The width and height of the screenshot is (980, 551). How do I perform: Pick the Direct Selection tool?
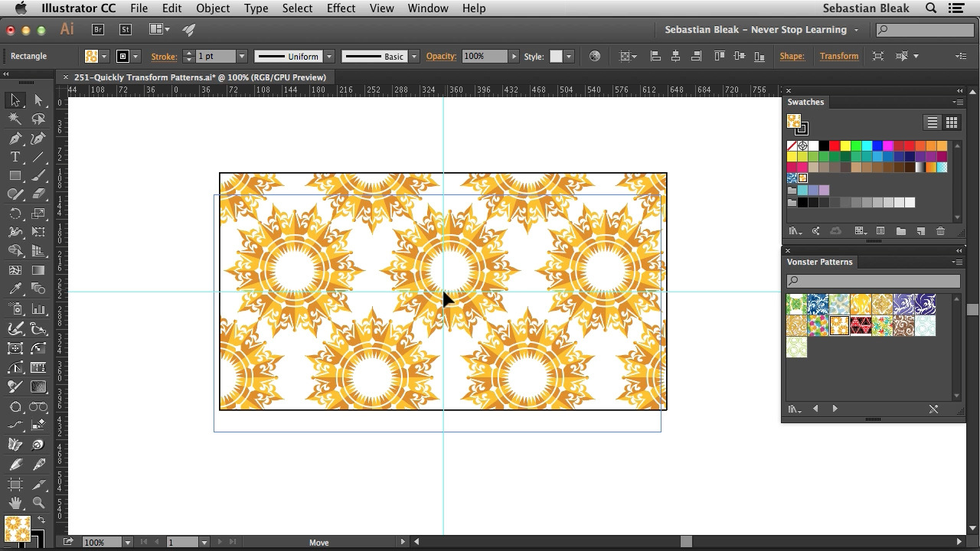[x=38, y=100]
